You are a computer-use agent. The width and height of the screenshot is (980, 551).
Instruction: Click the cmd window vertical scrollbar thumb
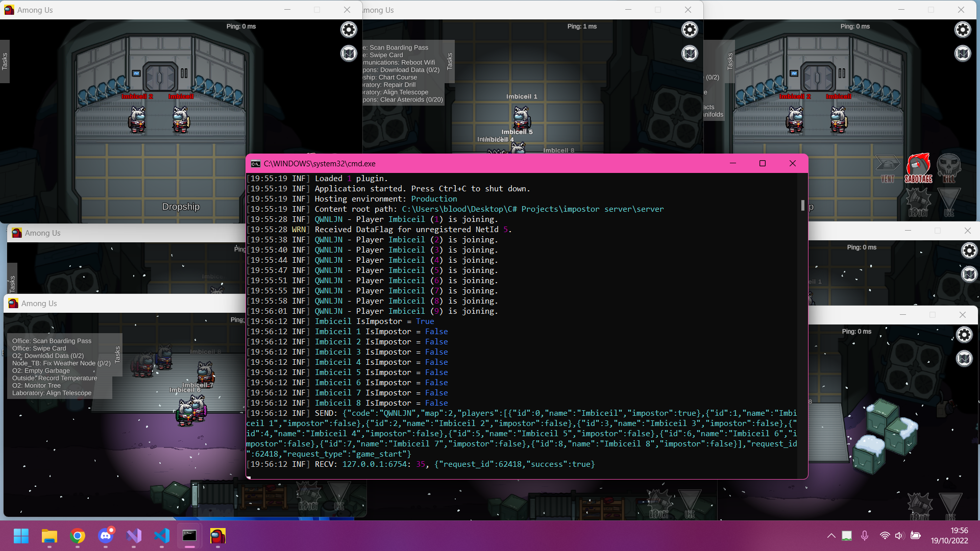802,205
